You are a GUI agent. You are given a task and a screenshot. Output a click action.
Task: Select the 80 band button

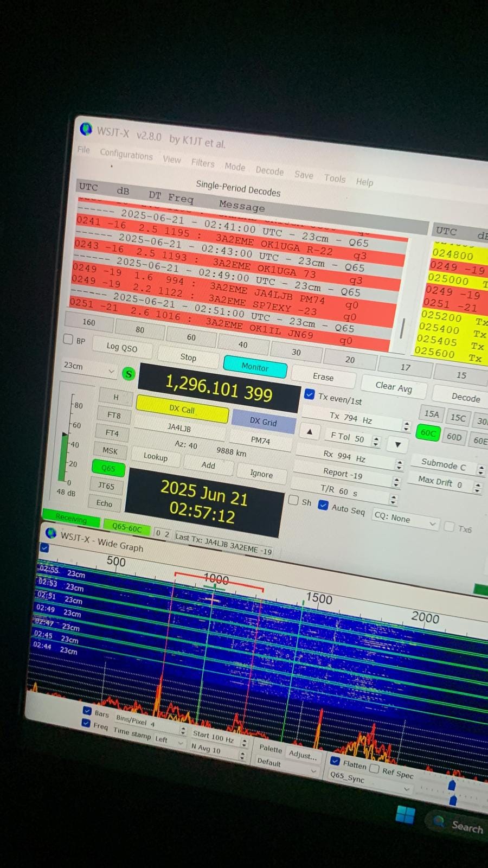(140, 329)
